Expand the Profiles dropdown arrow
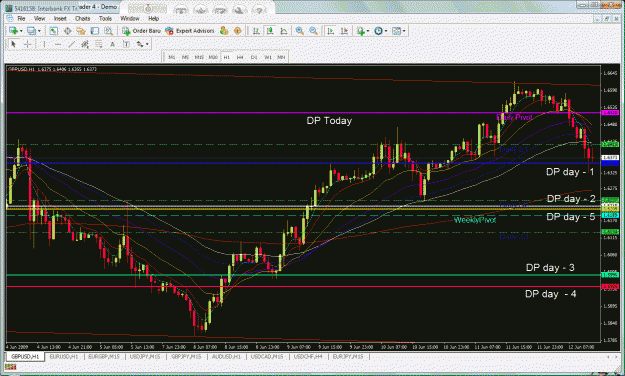The height and width of the screenshot is (376, 625). click(x=39, y=31)
